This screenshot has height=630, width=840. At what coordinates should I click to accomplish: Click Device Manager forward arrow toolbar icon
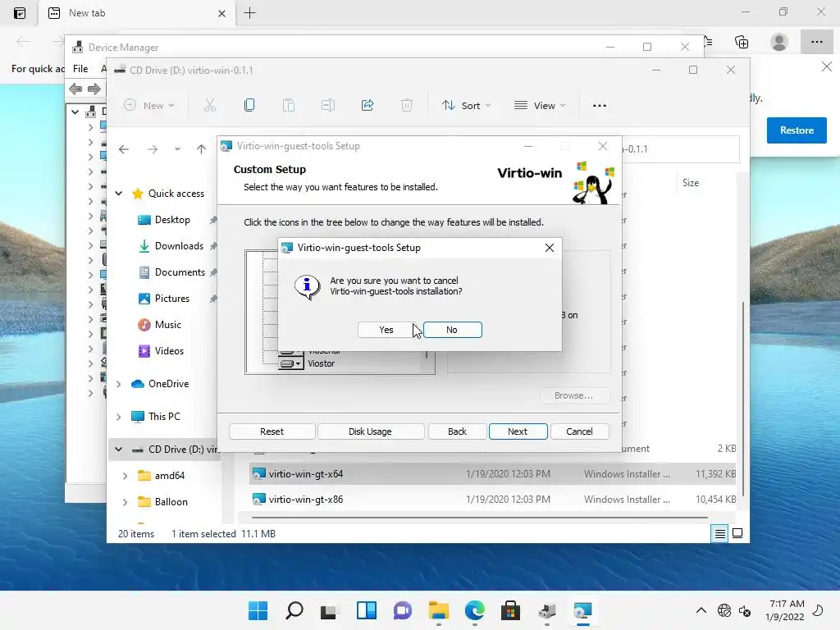tap(94, 89)
